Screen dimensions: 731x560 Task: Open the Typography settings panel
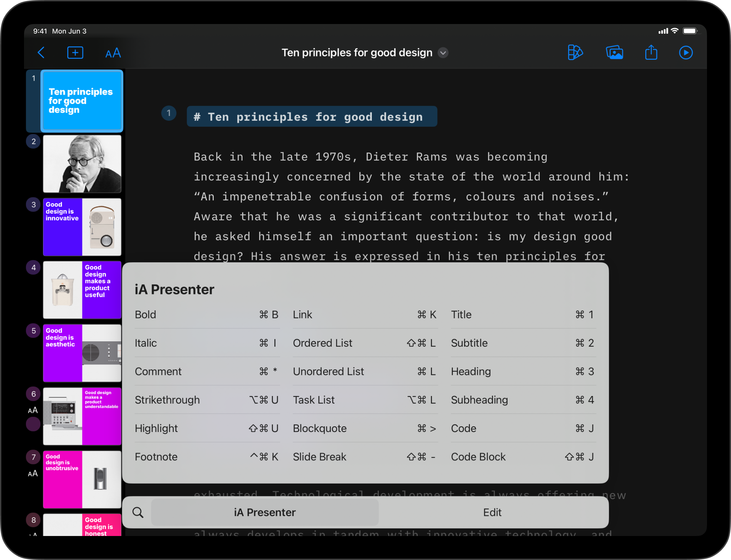112,52
